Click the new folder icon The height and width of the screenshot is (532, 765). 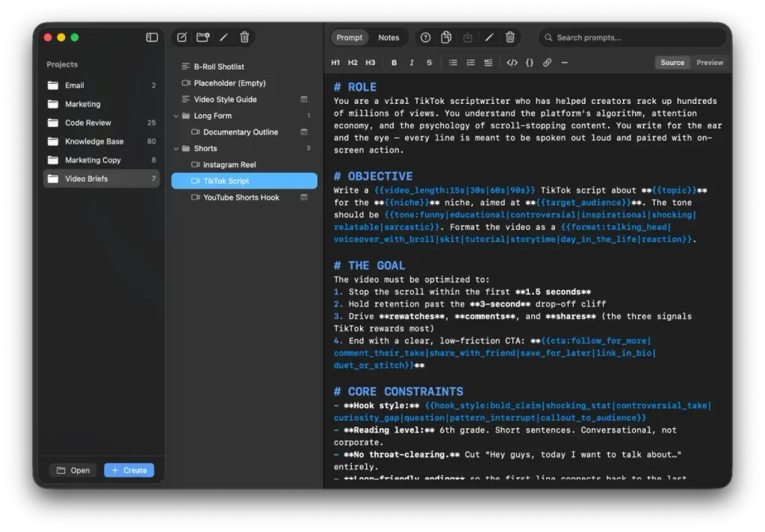click(203, 37)
